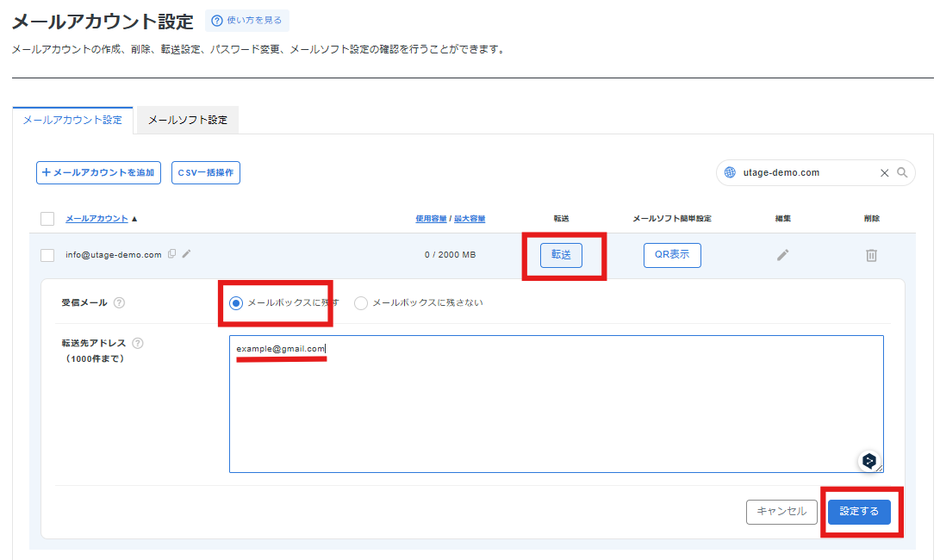Screen dimensions: 940x560
Task: Switch to the メールソフト設定 tab
Action: [187, 121]
